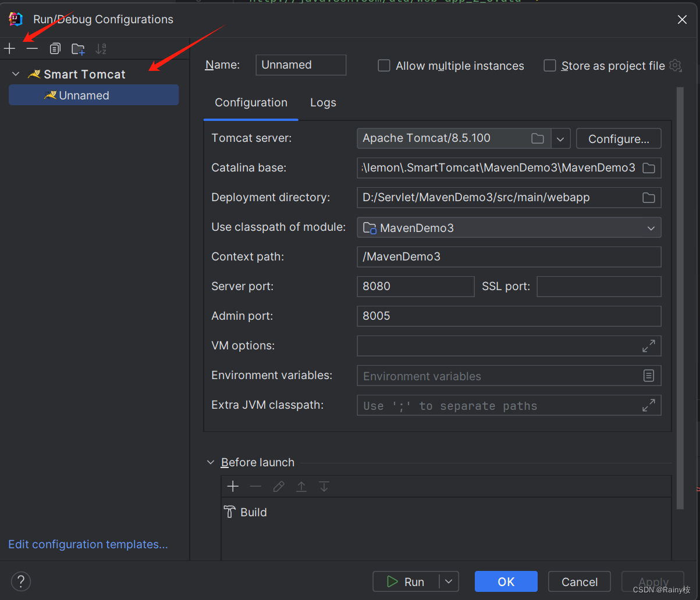Click the Admin port field
This screenshot has width=700, height=600.
(x=509, y=316)
